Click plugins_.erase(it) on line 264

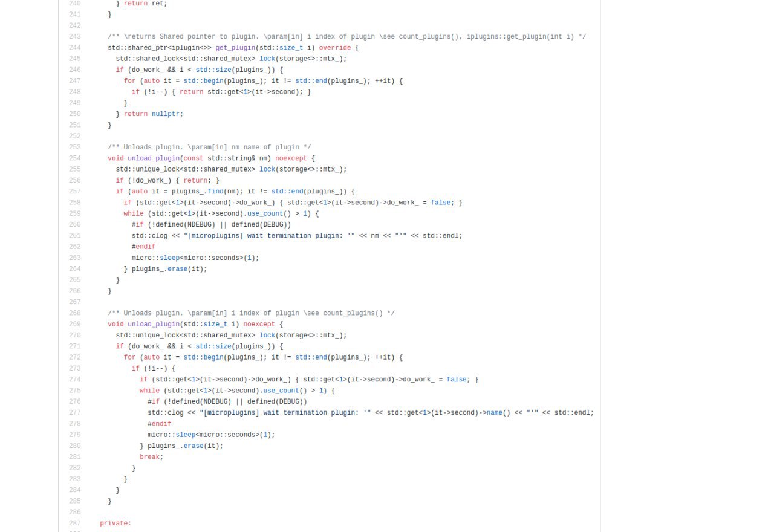[x=169, y=269]
